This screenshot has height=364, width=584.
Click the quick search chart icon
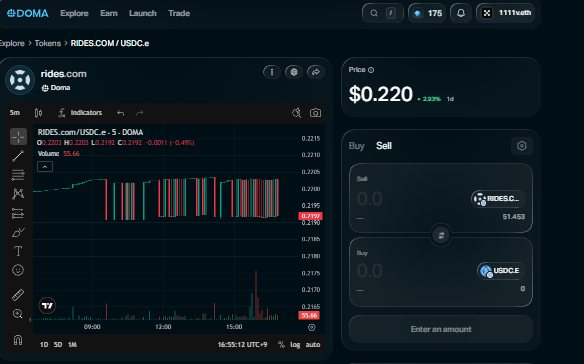pyautogui.click(x=296, y=113)
